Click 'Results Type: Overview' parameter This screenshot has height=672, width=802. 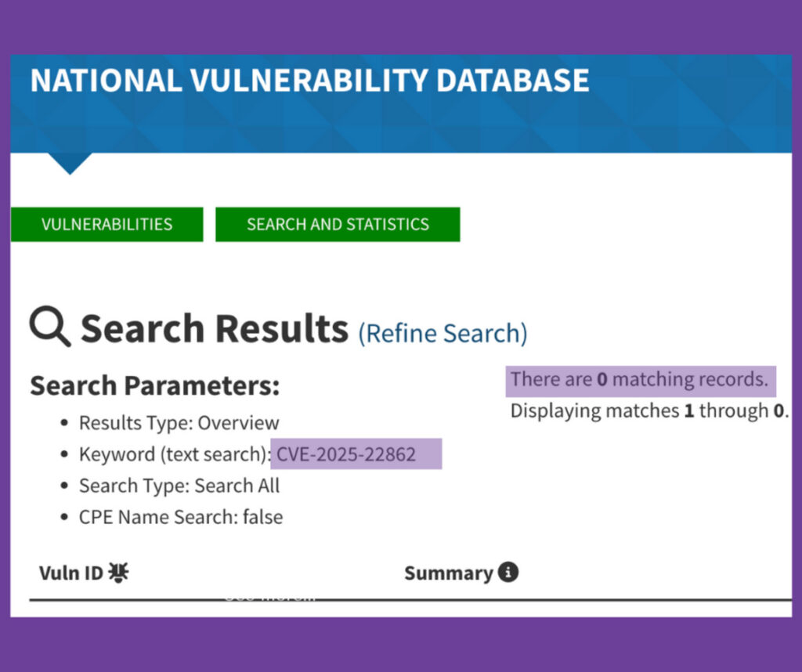click(x=179, y=424)
